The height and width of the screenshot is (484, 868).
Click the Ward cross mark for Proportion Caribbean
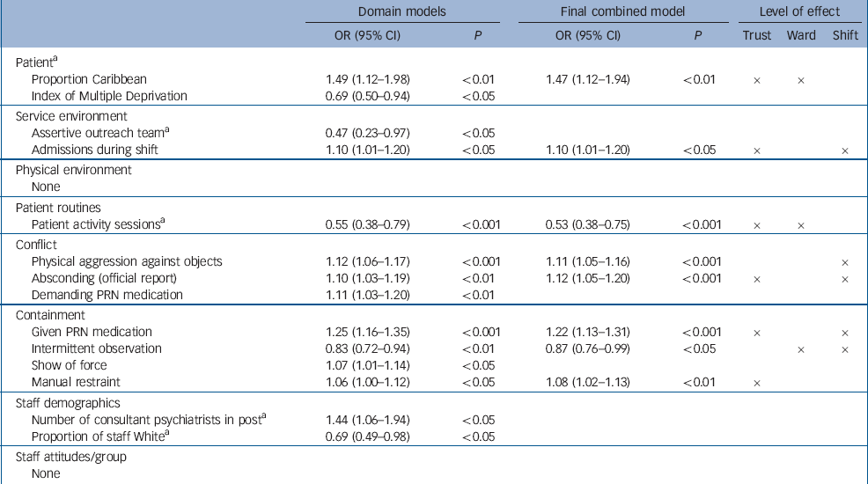pyautogui.click(x=800, y=80)
